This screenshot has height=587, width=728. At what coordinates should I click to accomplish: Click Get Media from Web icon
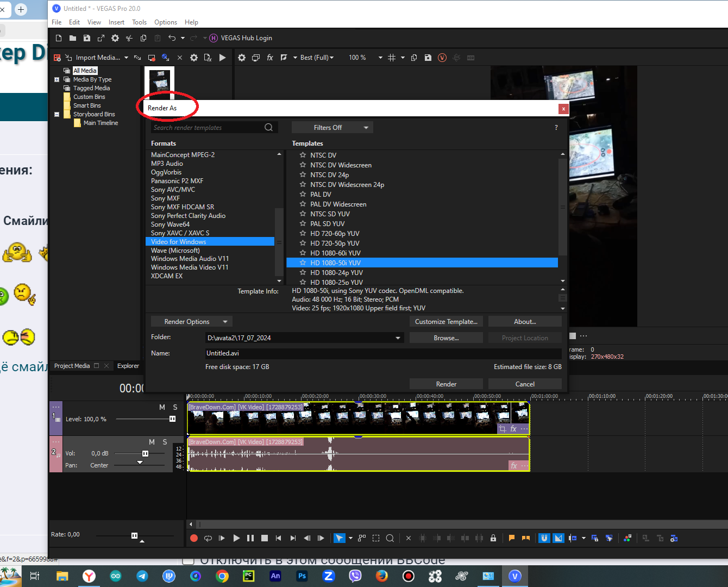pos(166,58)
